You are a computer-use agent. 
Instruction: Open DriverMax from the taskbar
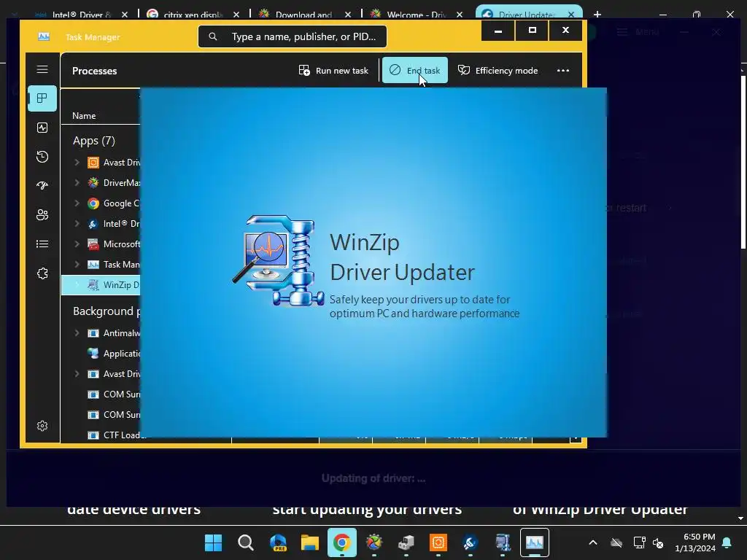tap(374, 542)
